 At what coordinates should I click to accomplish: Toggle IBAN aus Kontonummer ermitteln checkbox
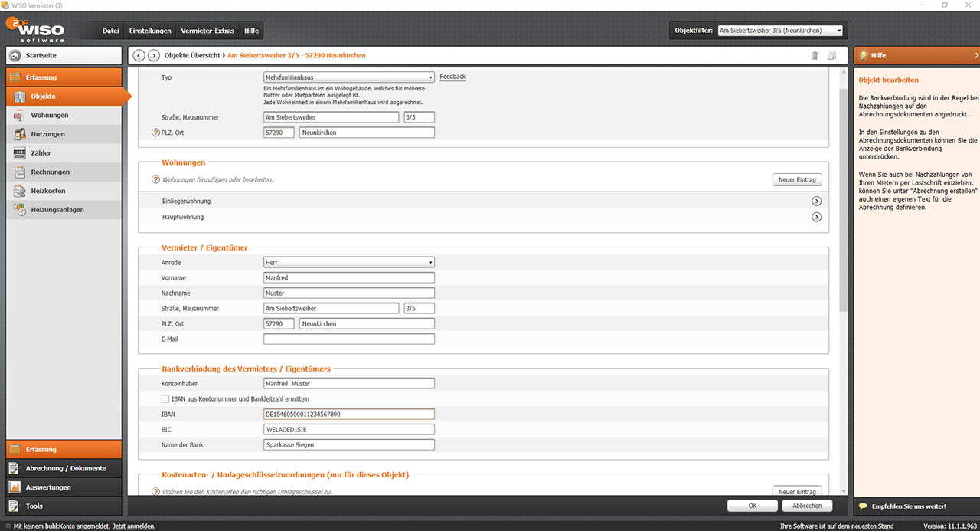tap(165, 398)
